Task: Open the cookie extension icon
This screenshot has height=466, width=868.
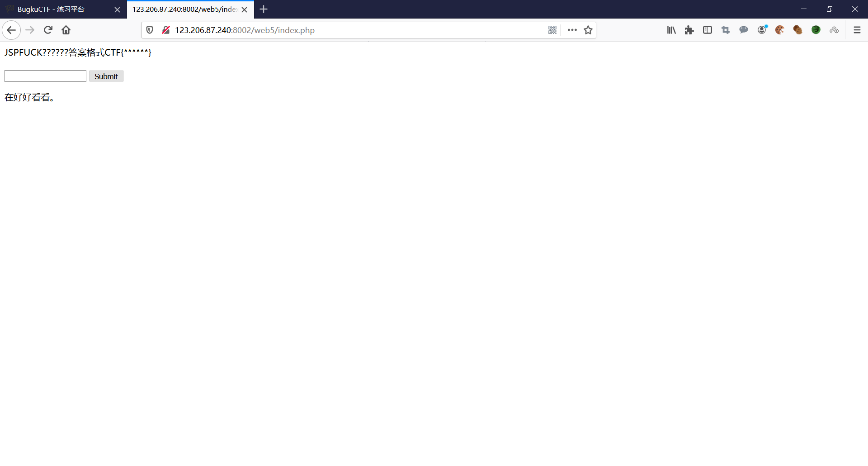Action: (780, 30)
